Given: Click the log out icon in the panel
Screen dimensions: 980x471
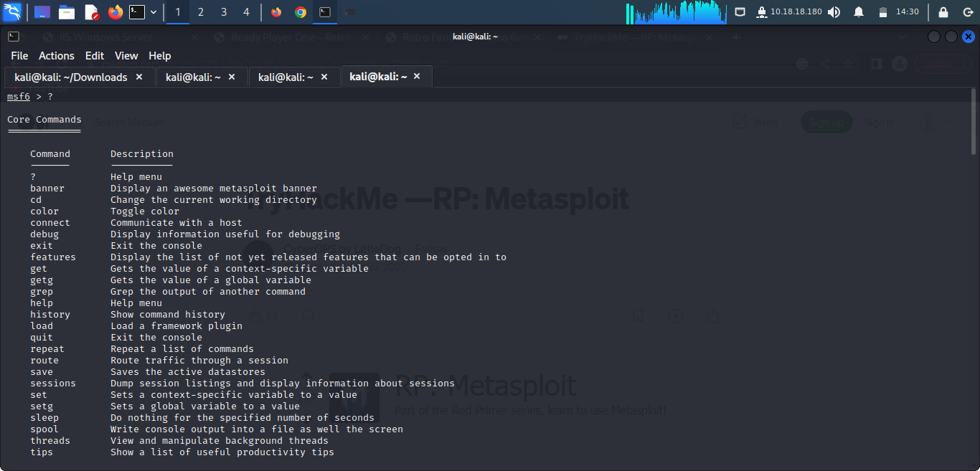Looking at the screenshot, I should point(967,12).
